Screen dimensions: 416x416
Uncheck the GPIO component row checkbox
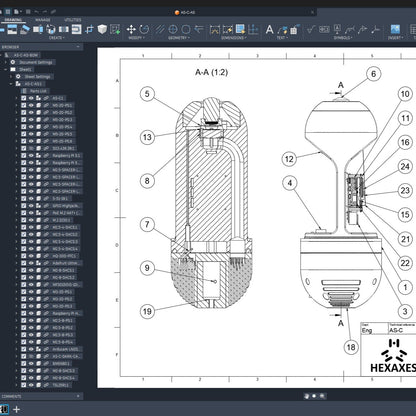point(23,206)
